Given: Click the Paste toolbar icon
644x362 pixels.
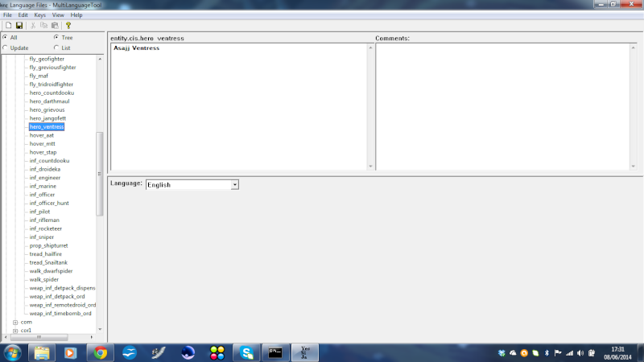Looking at the screenshot, I should (55, 26).
